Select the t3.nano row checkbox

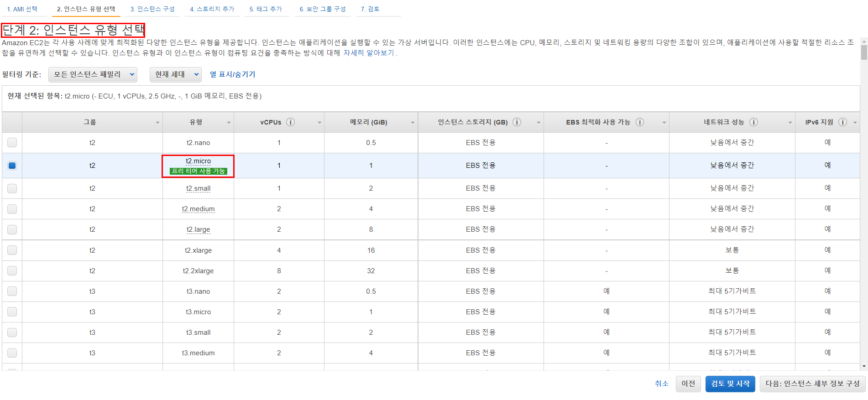[12, 291]
